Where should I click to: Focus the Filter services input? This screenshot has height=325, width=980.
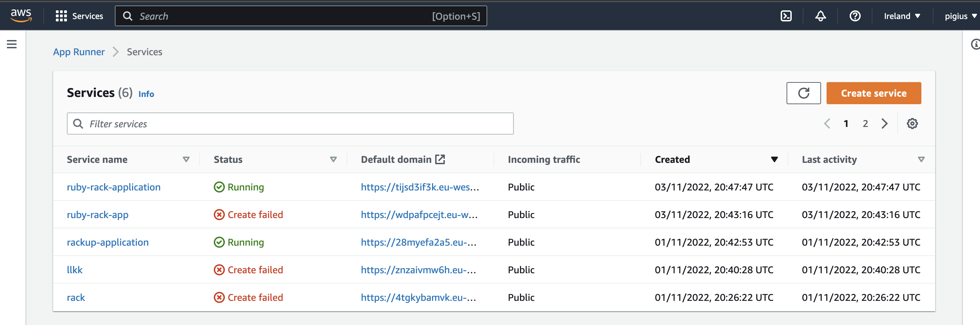(x=290, y=124)
